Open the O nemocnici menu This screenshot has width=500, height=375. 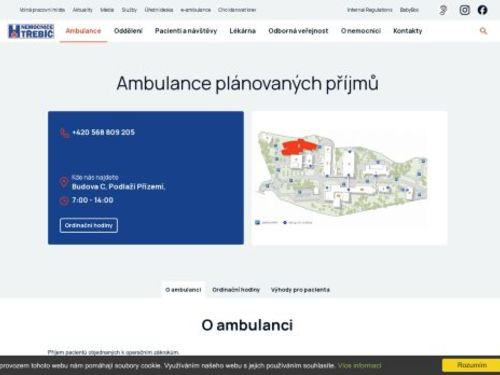pos(361,31)
